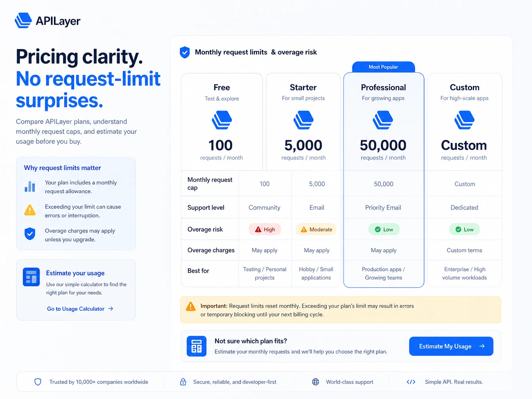
Task: Click the Test & explore subtitle
Action: coord(222,98)
